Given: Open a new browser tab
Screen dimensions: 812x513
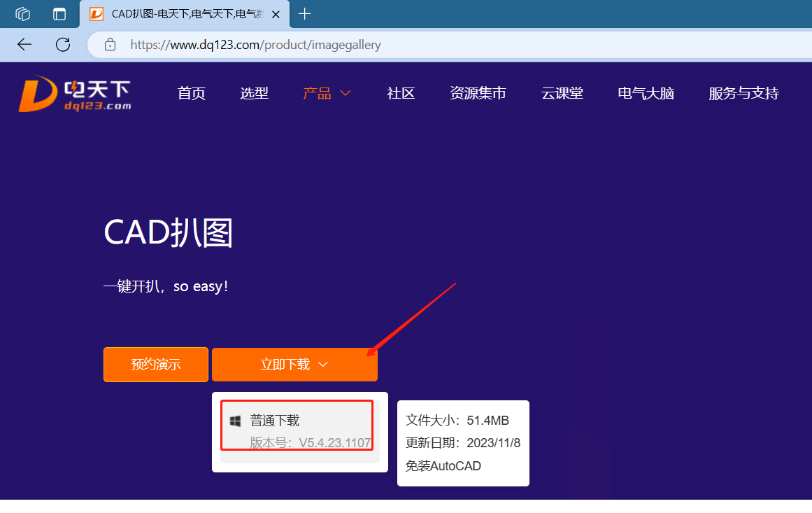Looking at the screenshot, I should [x=304, y=14].
